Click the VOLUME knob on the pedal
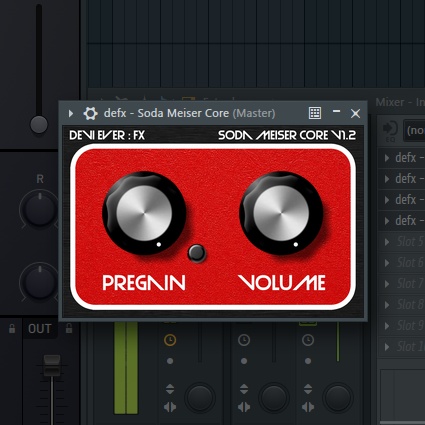425x425 pixels. point(281,213)
